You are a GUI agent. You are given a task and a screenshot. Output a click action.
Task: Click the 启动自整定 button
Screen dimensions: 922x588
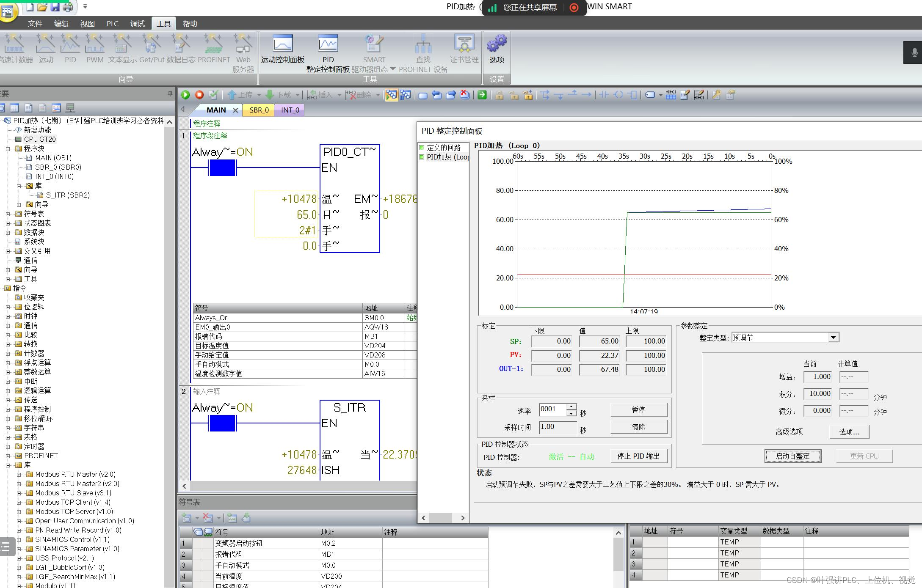click(x=792, y=456)
